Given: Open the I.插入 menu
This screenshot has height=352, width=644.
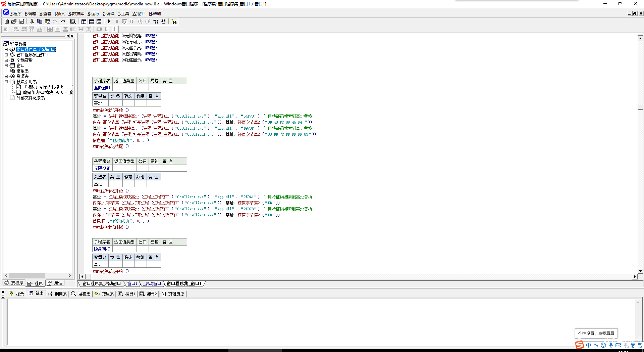Looking at the screenshot, I should 60,14.
